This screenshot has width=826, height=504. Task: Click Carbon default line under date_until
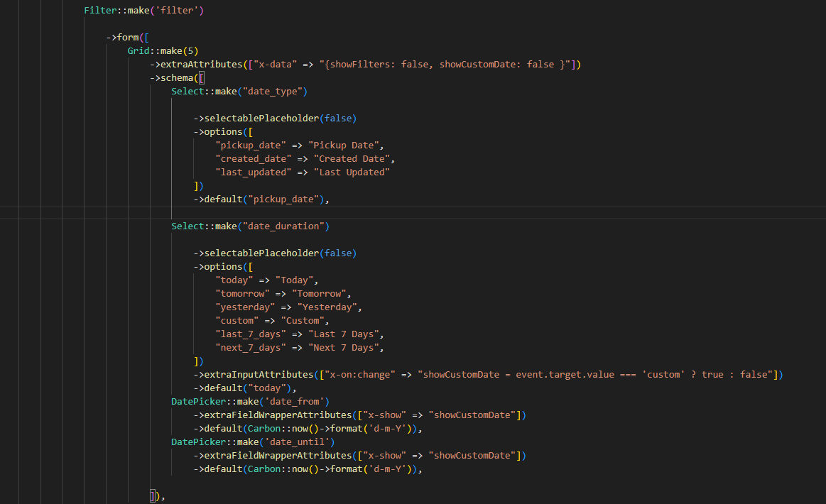pyautogui.click(x=308, y=469)
